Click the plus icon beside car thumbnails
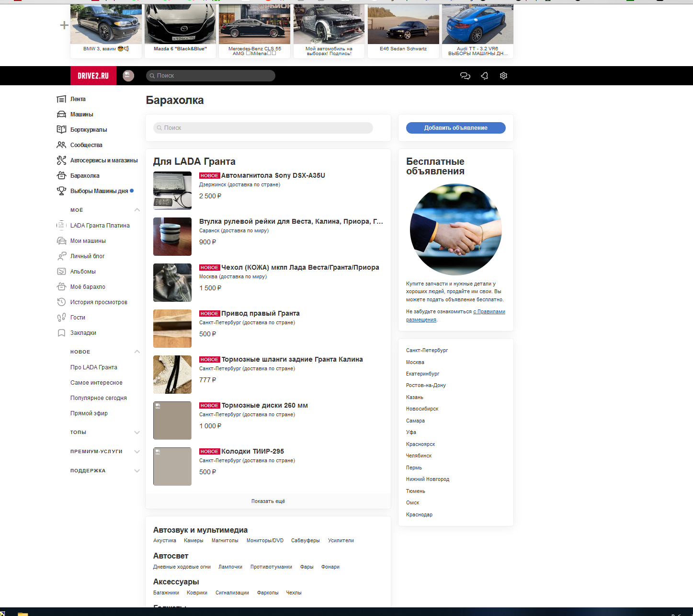Image resolution: width=693 pixels, height=616 pixels. (x=64, y=25)
